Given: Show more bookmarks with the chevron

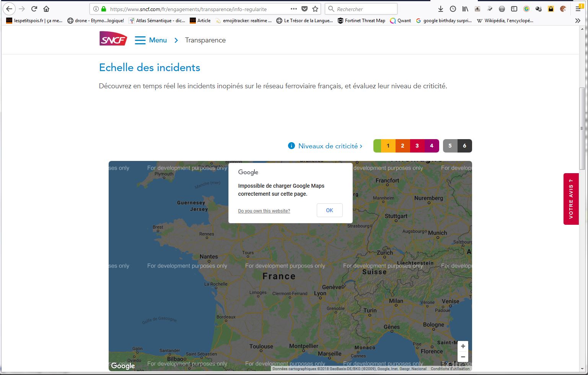Looking at the screenshot, I should point(578,21).
